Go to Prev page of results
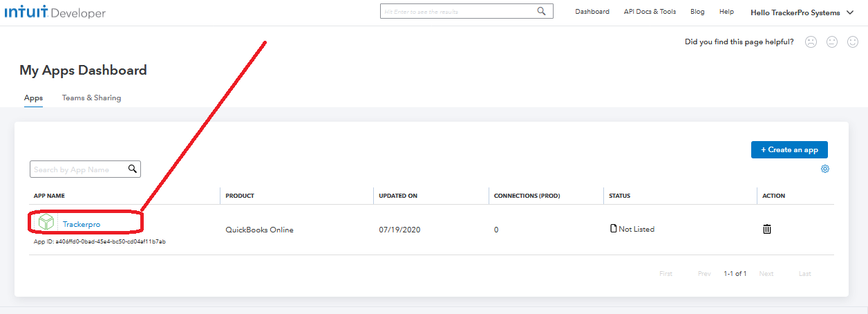 click(704, 274)
